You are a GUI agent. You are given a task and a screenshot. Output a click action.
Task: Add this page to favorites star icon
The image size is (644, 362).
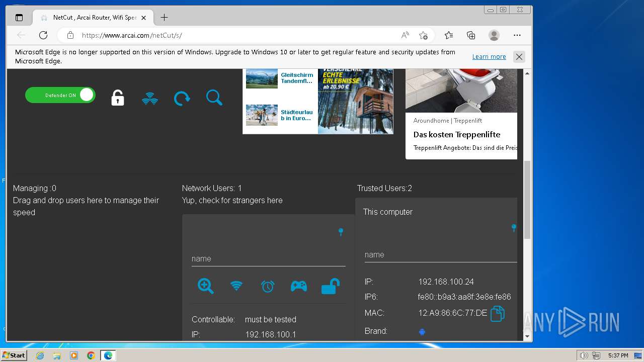(423, 35)
